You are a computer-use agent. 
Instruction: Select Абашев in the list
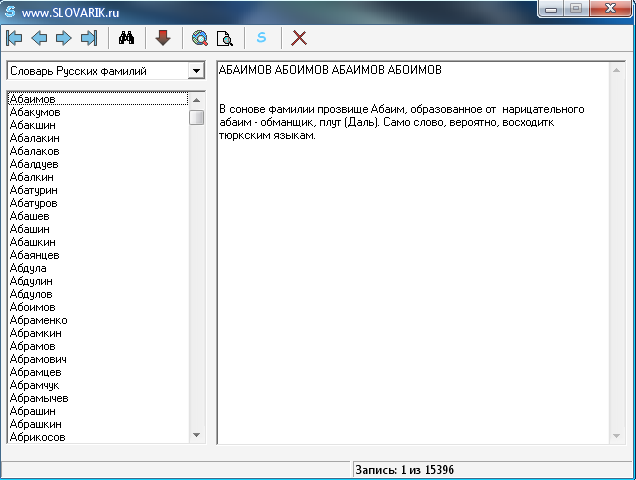pos(98,216)
